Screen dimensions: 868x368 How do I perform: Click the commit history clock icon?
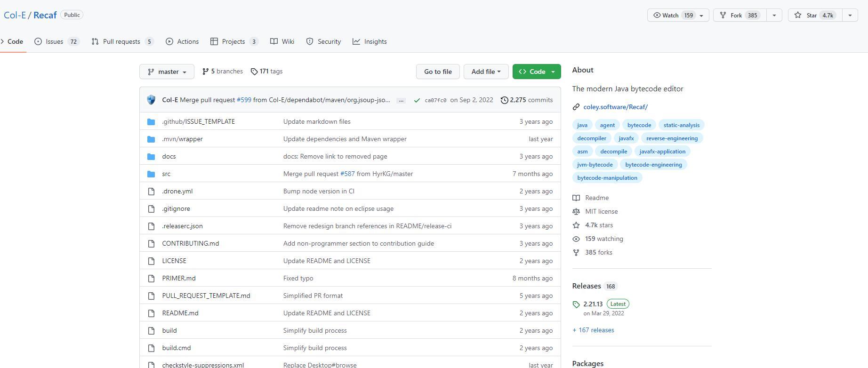click(504, 100)
